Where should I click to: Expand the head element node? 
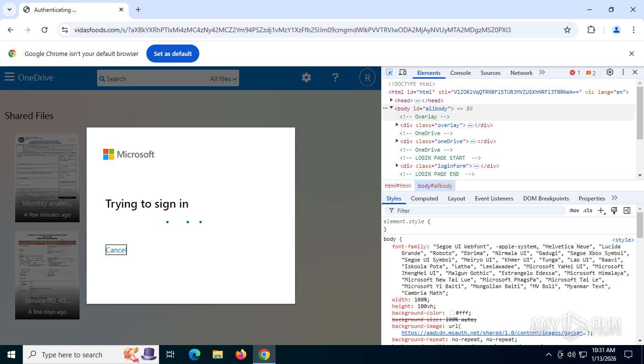(x=392, y=100)
